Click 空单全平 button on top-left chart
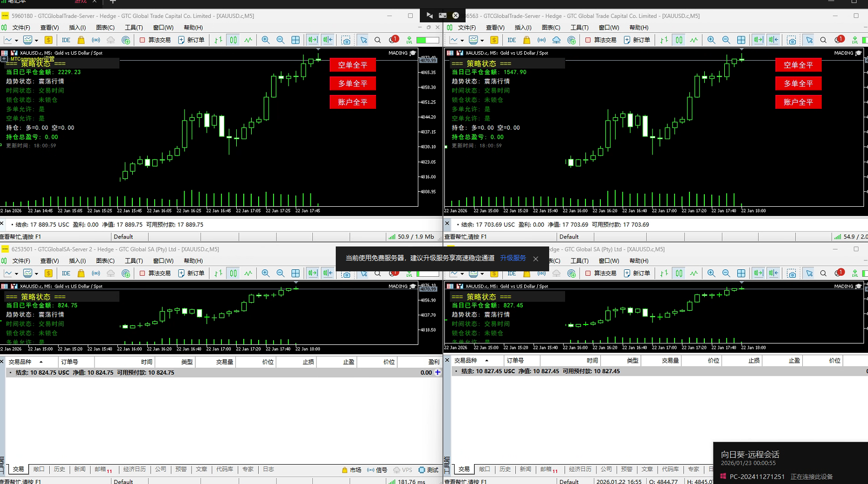 tap(353, 65)
